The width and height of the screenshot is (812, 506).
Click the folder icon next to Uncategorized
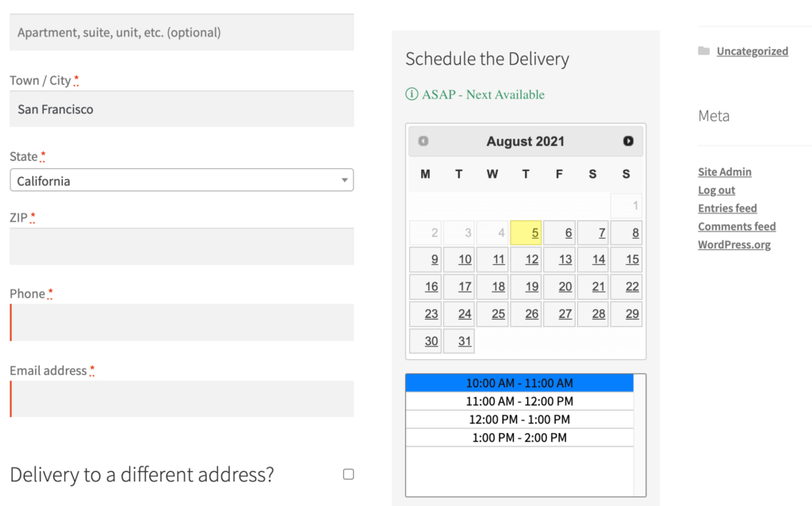(703, 50)
